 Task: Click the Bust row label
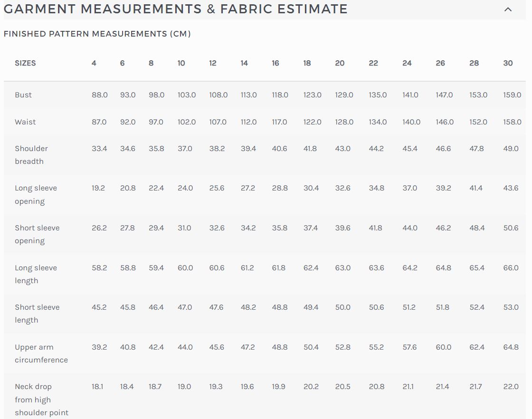(x=23, y=95)
